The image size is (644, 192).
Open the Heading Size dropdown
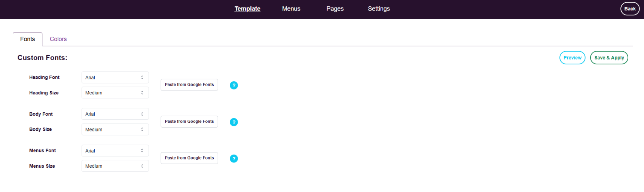tap(115, 93)
